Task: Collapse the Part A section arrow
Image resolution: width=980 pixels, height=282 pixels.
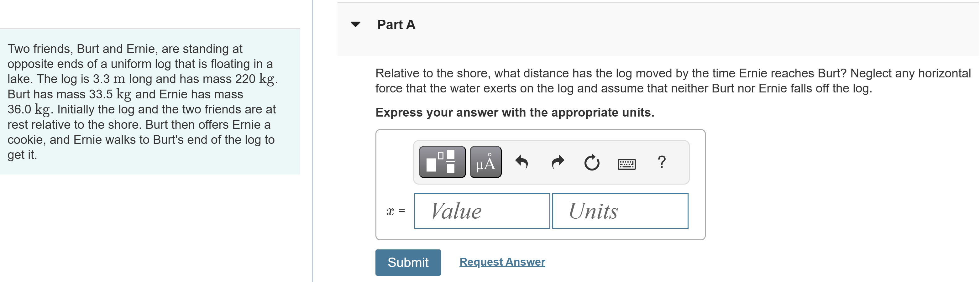Action: [355, 24]
